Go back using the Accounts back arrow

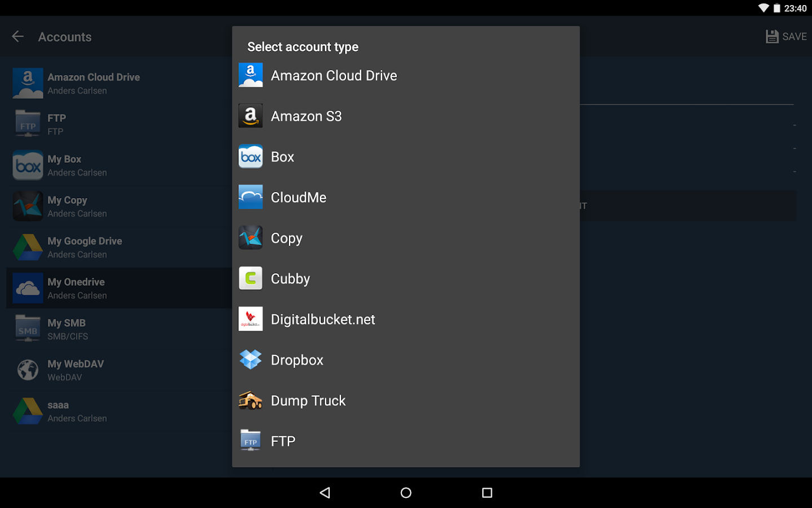coord(17,36)
